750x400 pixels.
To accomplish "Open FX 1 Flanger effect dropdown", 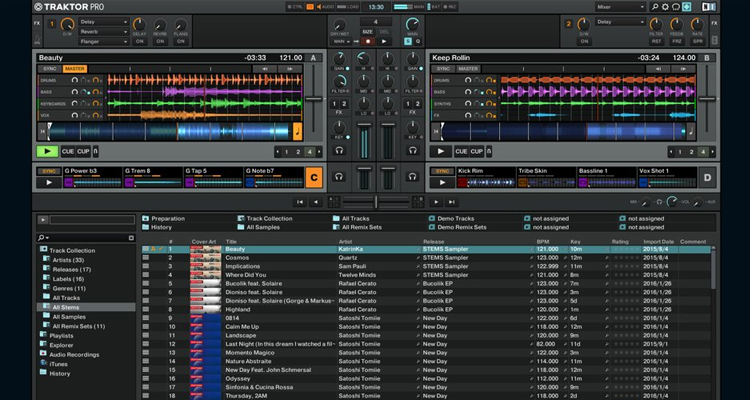I will [x=104, y=42].
